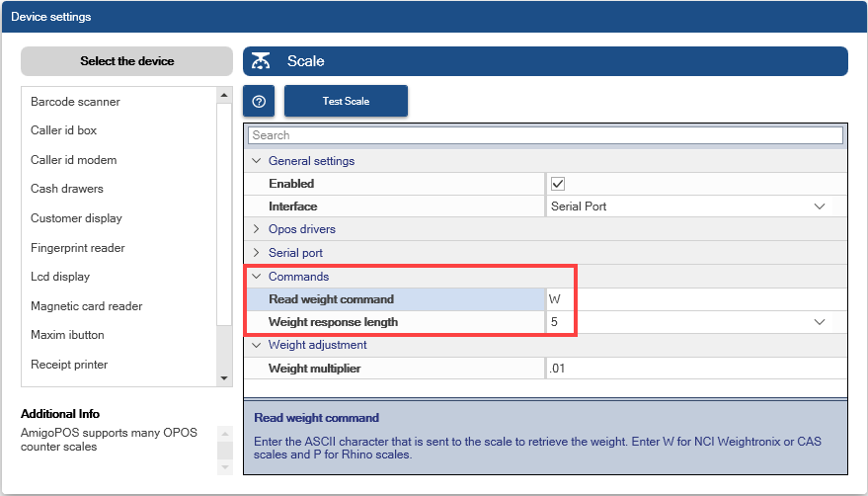Click the Scale header icon
Viewport: 868px width, 496px height.
[261, 61]
